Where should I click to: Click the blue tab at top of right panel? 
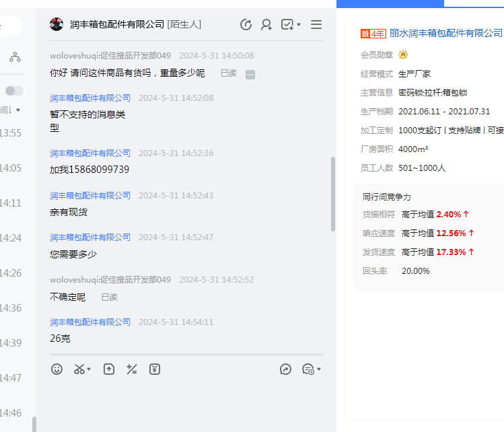point(390,3)
